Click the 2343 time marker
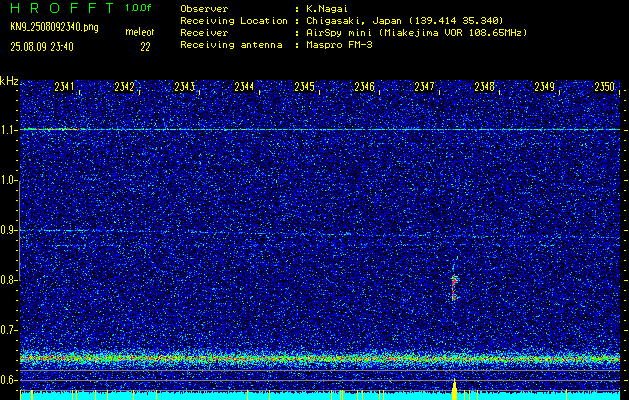Viewport: 629px width, 400px height. click(x=185, y=87)
